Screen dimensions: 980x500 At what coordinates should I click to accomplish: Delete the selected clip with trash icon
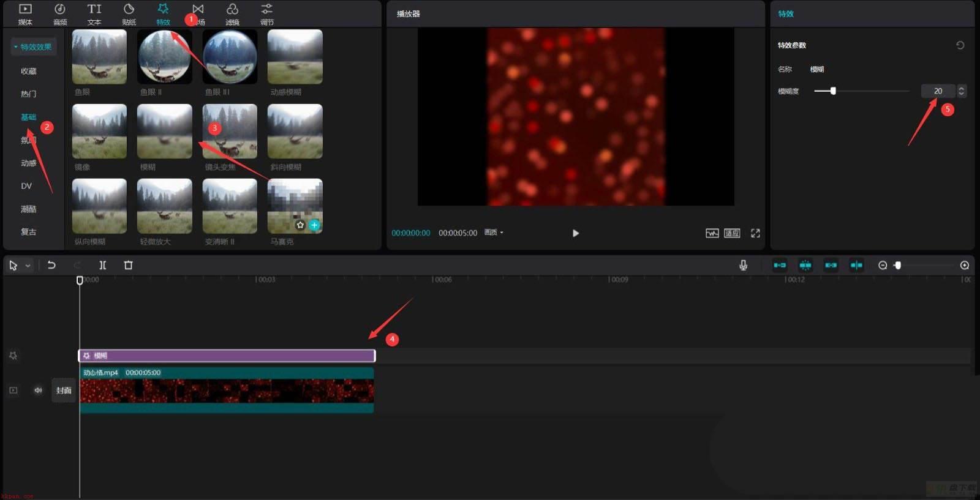click(128, 265)
